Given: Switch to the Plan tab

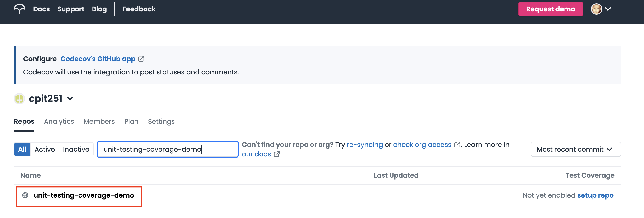Looking at the screenshot, I should (x=131, y=121).
